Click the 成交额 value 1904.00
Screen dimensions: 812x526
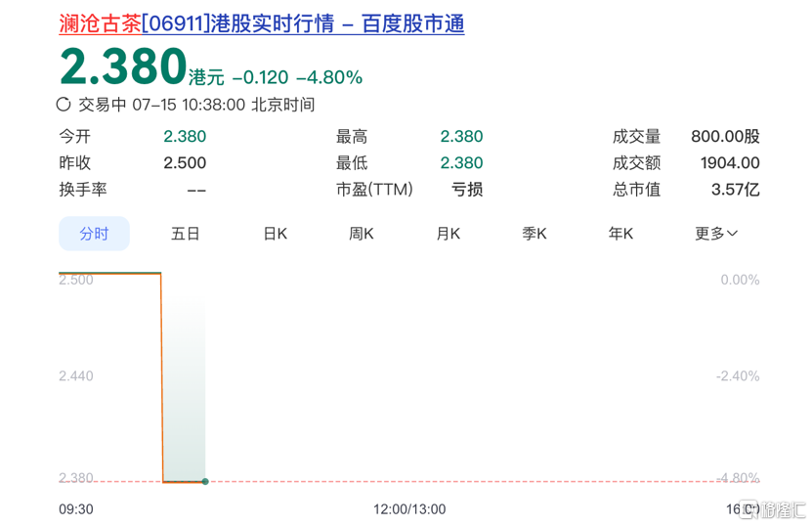[x=730, y=162]
